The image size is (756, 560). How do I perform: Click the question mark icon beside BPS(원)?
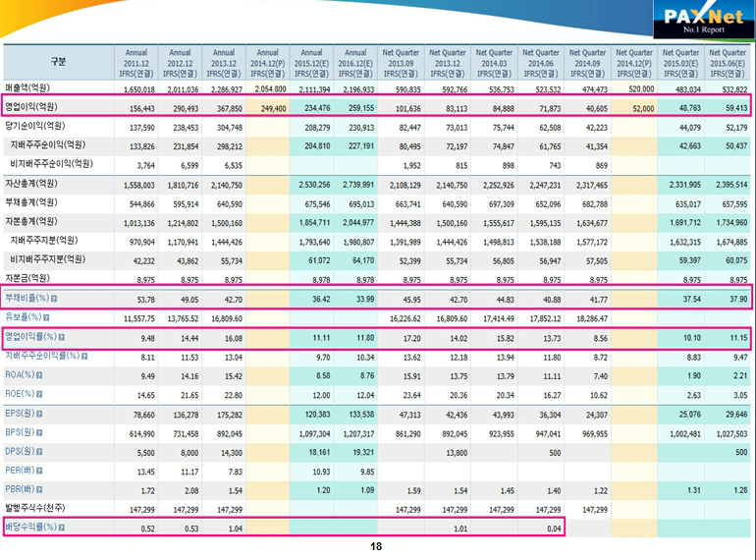click(x=39, y=433)
